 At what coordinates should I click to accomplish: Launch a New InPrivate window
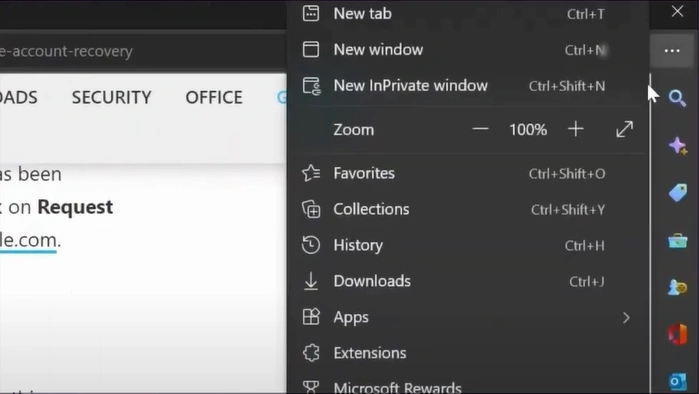click(468, 86)
